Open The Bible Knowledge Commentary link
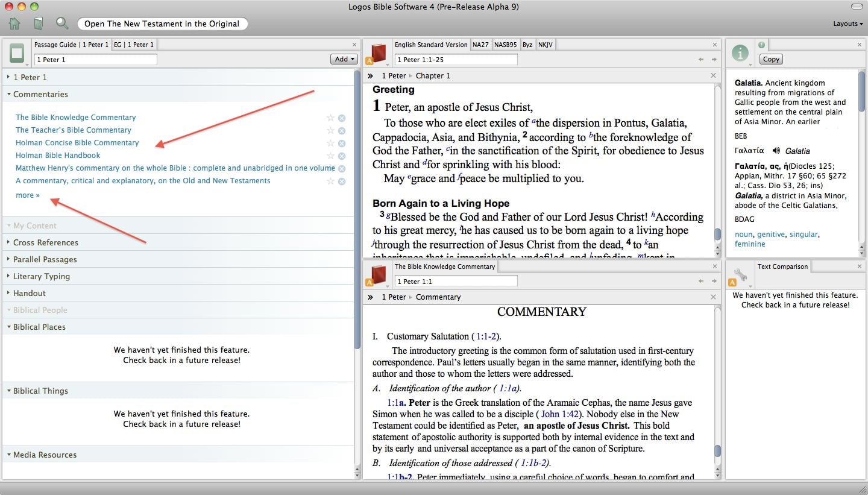The image size is (868, 495). [76, 118]
